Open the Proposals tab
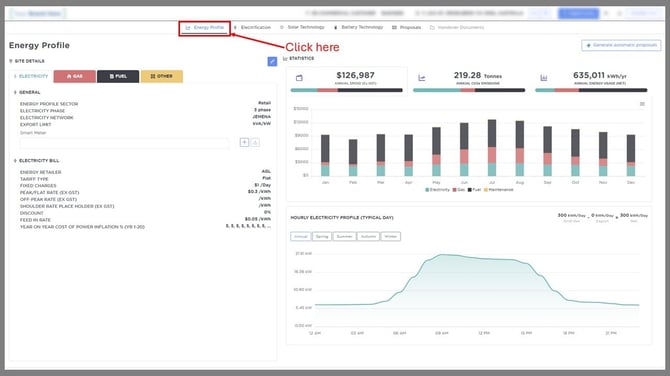Image resolution: width=670 pixels, height=376 pixels. click(406, 27)
